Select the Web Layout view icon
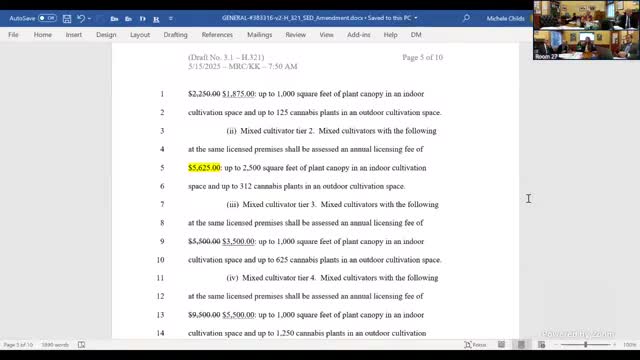The height and width of the screenshot is (360, 640). tap(541, 345)
